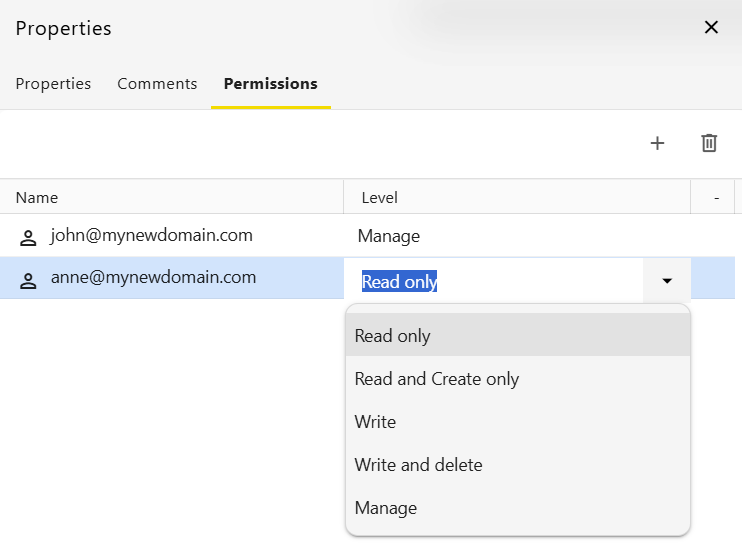Click user icon beside anne@mynewdomain.com
Image resolution: width=742 pixels, height=557 pixels.
28,281
